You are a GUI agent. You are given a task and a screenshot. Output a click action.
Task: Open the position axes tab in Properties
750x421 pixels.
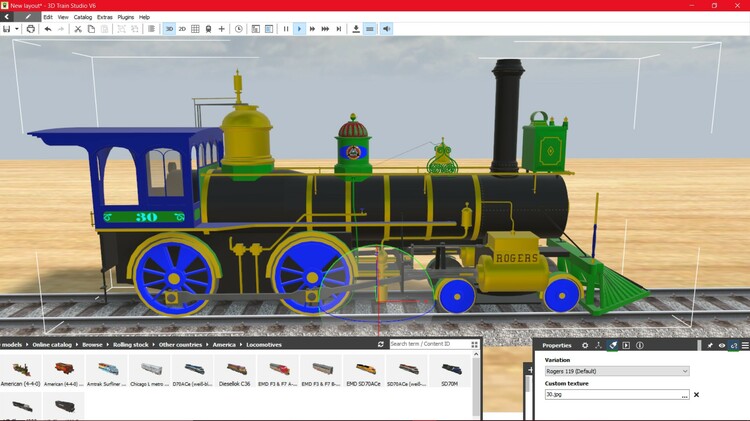598,345
